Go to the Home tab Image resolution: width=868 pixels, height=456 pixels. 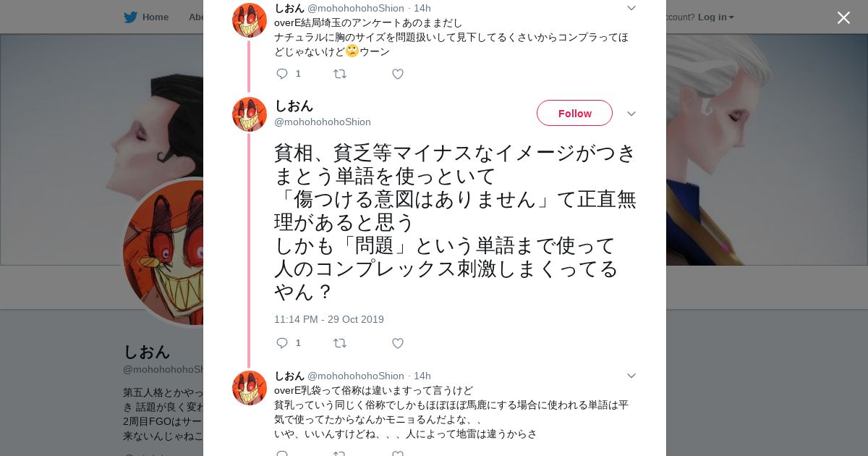click(x=155, y=17)
